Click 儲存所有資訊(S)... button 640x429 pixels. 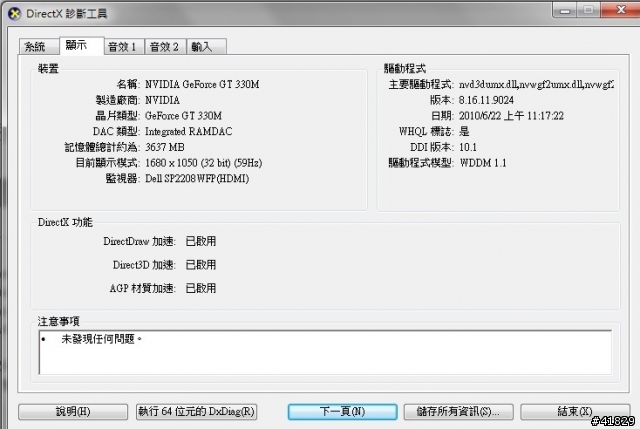pyautogui.click(x=458, y=411)
